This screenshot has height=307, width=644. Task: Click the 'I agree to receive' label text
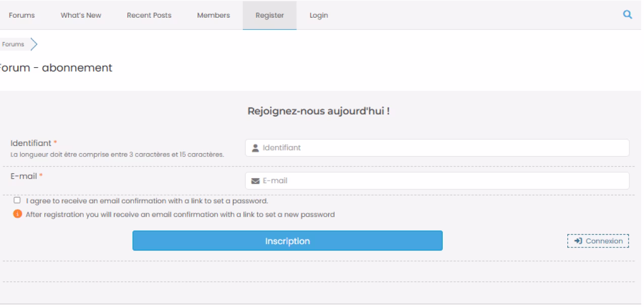(x=146, y=201)
